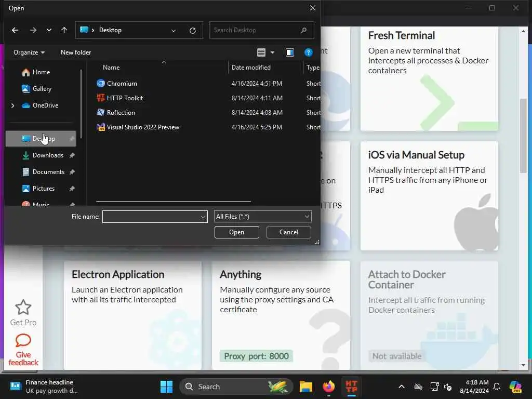Viewport: 532px width, 399px height.
Task: Click the HTTP Toolkit file icon
Action: (x=101, y=98)
